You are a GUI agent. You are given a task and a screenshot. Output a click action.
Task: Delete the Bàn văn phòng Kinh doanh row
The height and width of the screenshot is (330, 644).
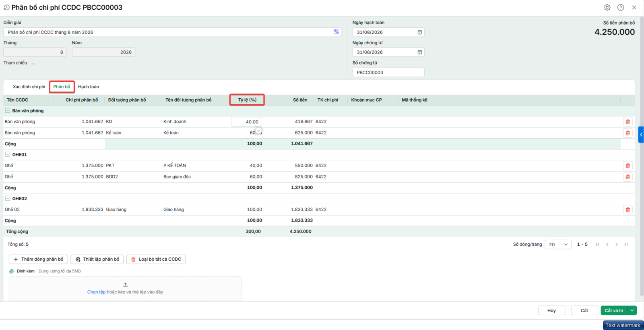click(627, 122)
